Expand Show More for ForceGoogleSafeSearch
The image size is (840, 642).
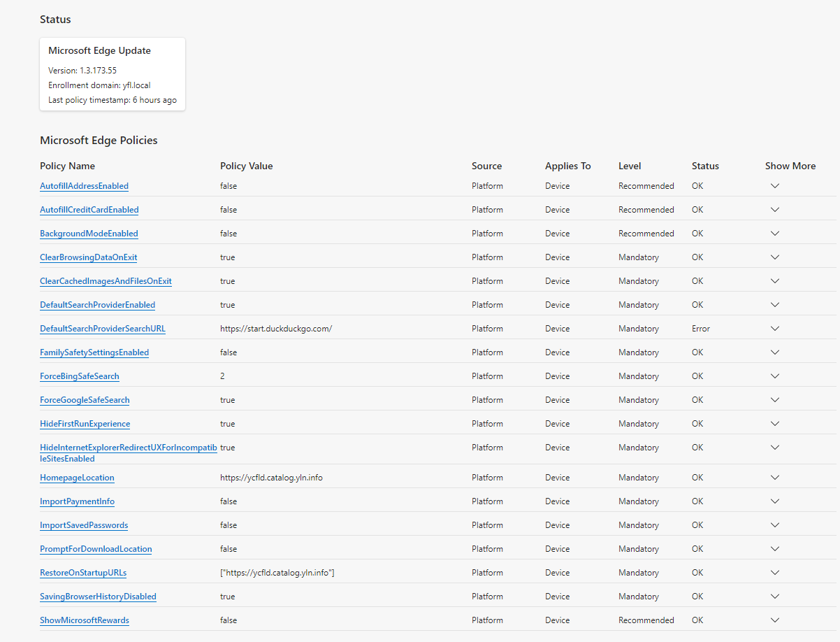(x=774, y=400)
